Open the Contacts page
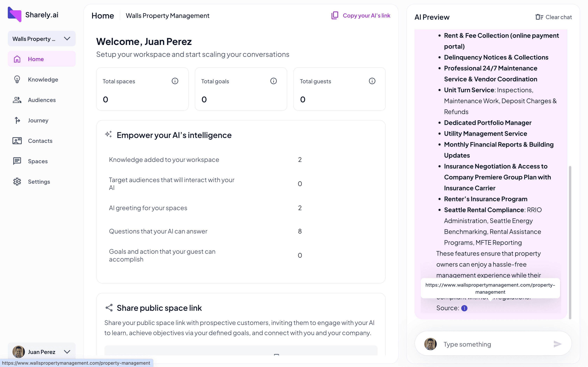This screenshot has width=588, height=367. coord(40,141)
